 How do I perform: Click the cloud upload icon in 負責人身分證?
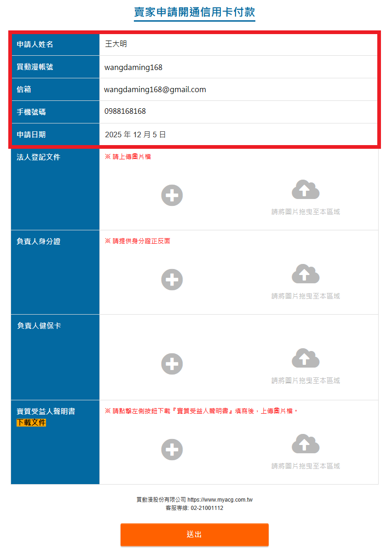click(x=306, y=274)
